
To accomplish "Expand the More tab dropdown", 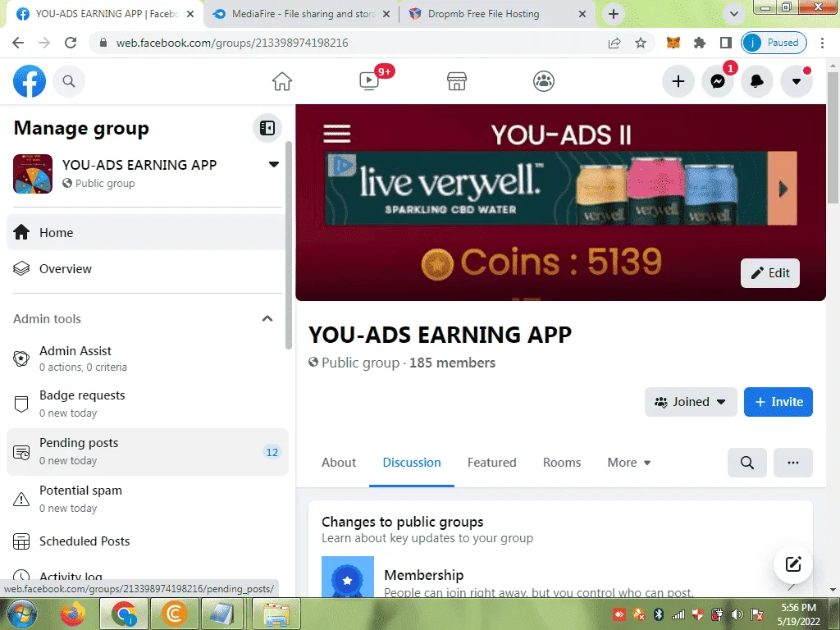I will (628, 463).
